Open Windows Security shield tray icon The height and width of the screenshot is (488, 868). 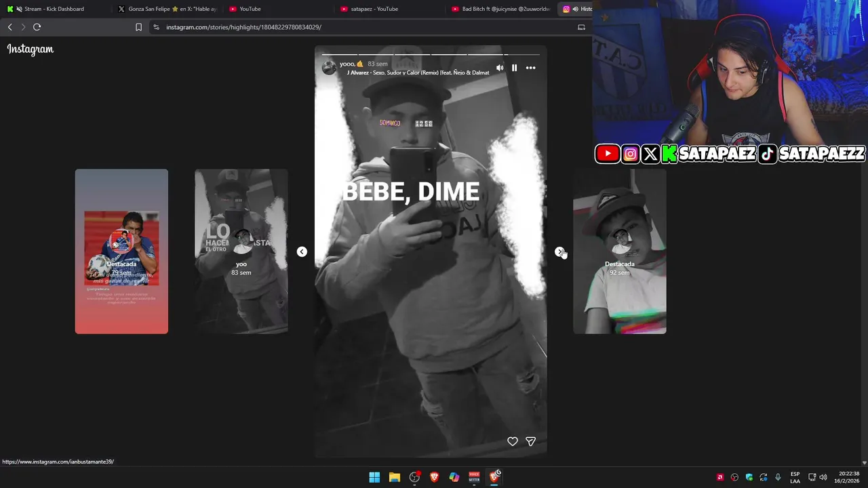click(x=749, y=477)
